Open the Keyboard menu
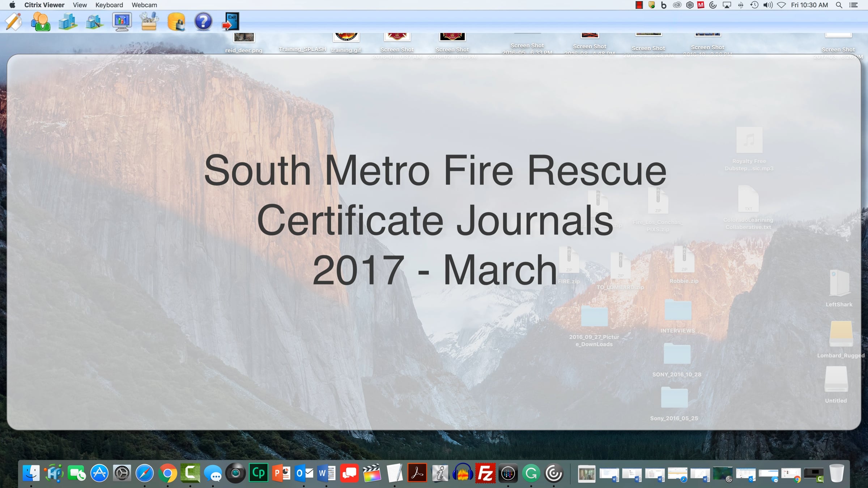868x488 pixels. point(109,5)
